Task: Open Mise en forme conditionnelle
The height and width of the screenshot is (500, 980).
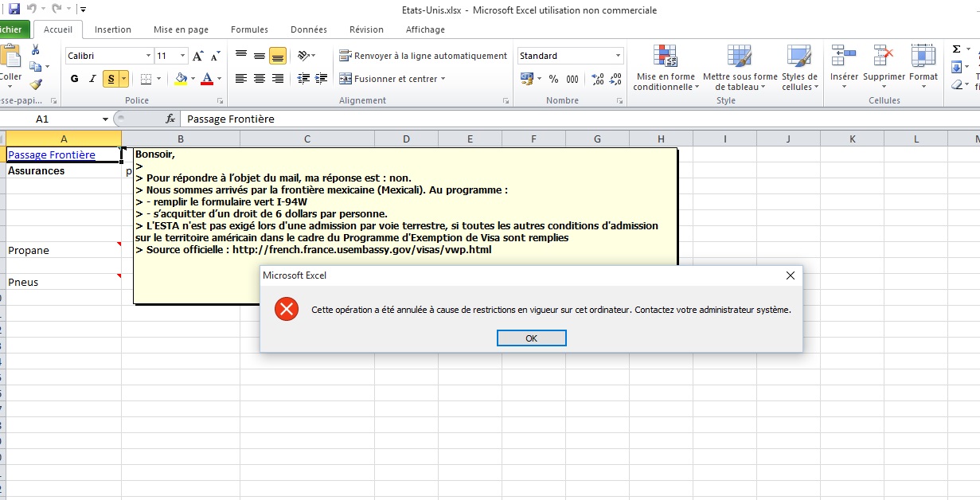Action: 665,68
